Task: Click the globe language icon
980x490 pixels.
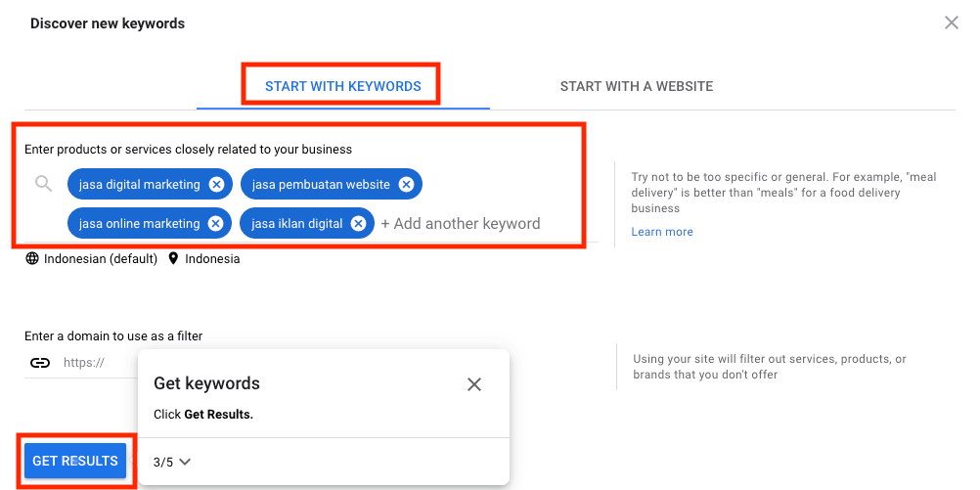Action: tap(32, 259)
